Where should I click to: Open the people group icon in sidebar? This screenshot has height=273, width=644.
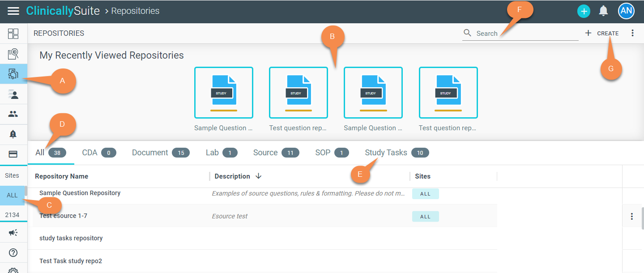coord(13,114)
